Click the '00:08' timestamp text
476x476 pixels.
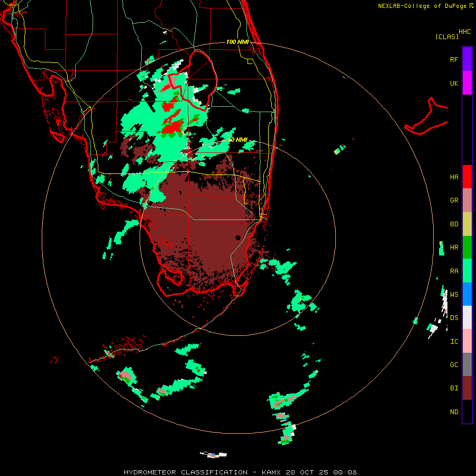(x=345, y=472)
